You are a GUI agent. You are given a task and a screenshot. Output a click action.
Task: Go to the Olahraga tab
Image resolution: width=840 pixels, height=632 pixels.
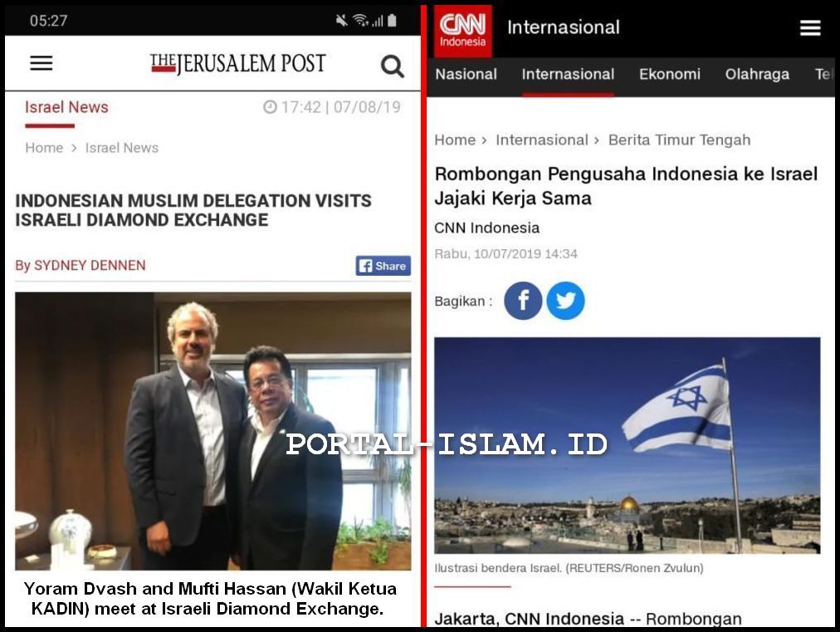pos(757,74)
